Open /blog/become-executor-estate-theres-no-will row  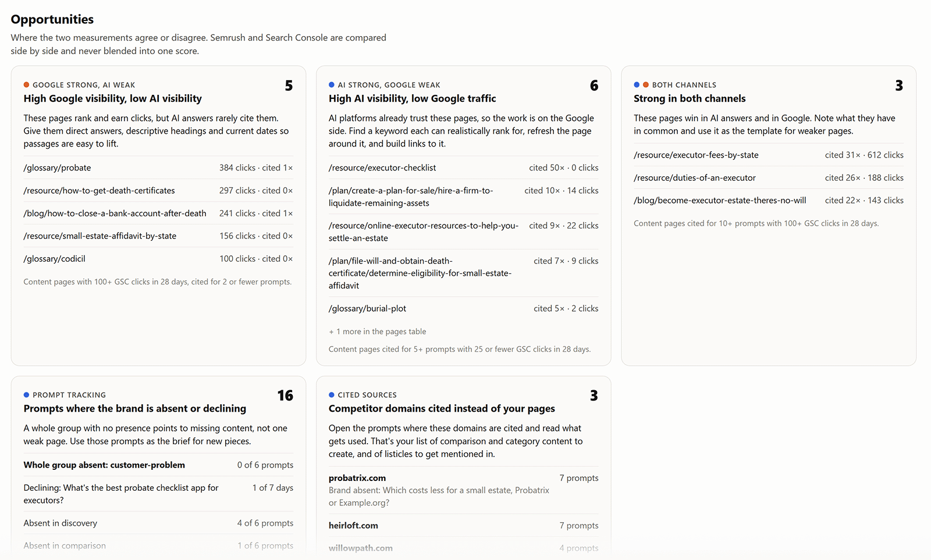coord(769,200)
